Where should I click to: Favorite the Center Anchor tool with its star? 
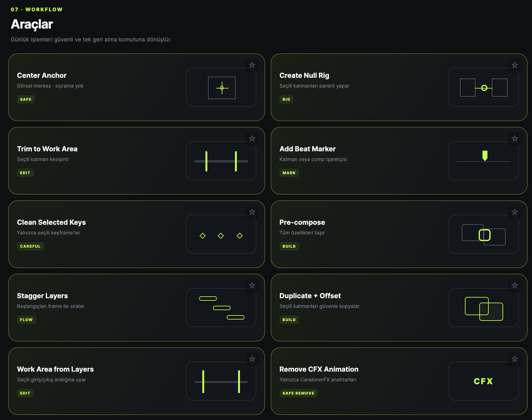coord(252,65)
